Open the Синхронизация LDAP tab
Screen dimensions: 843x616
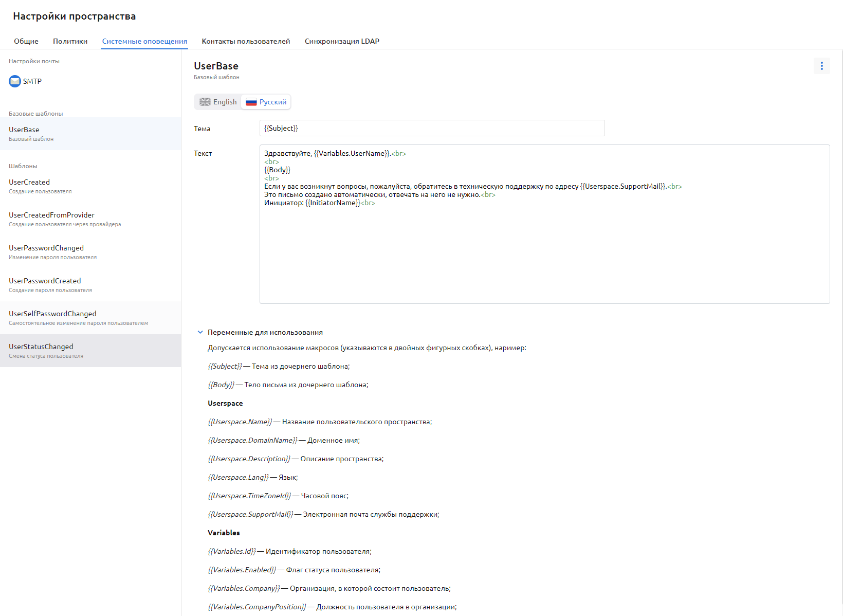[342, 41]
